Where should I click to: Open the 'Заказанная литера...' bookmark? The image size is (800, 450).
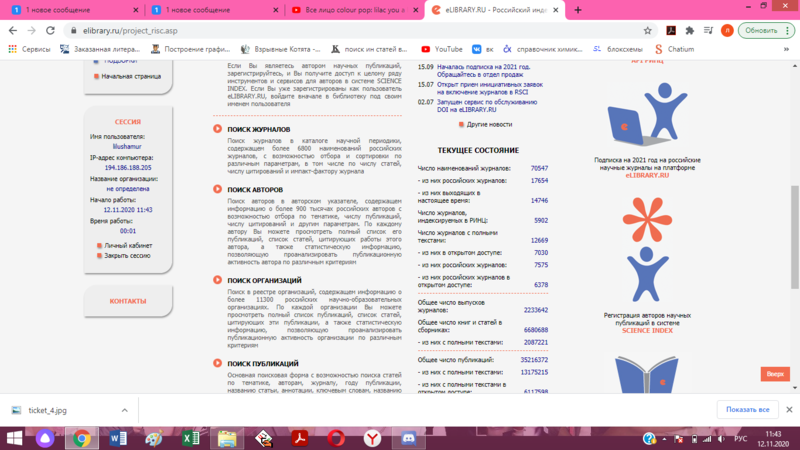coord(100,49)
